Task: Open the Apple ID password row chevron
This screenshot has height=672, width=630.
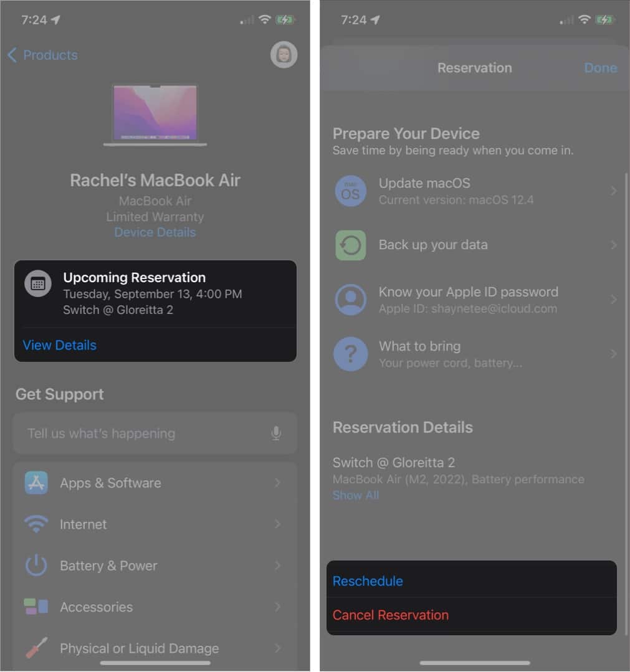Action: click(614, 299)
